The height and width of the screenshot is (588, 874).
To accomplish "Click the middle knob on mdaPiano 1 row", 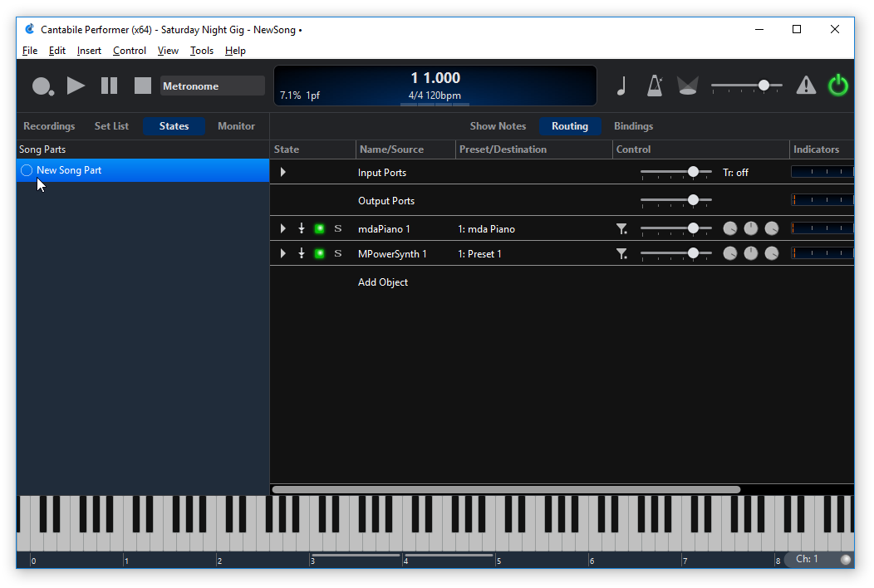I will click(751, 228).
